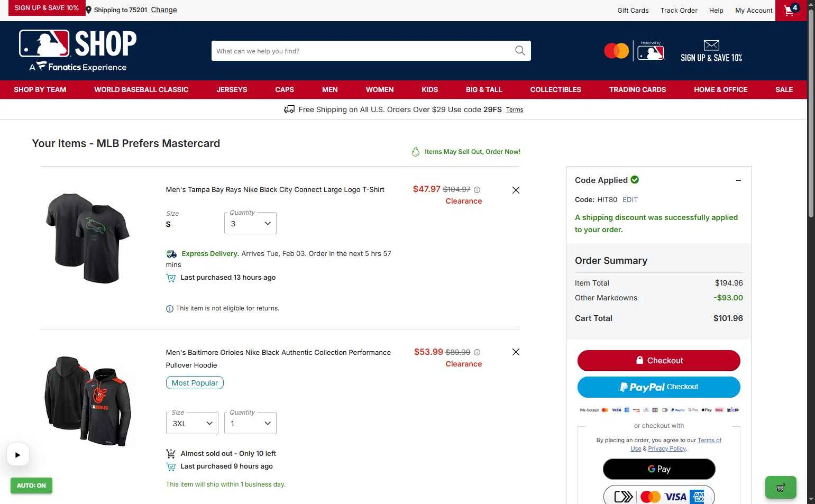This screenshot has height=504, width=815.
Task: Click the card brands checkout button
Action: 659,496
